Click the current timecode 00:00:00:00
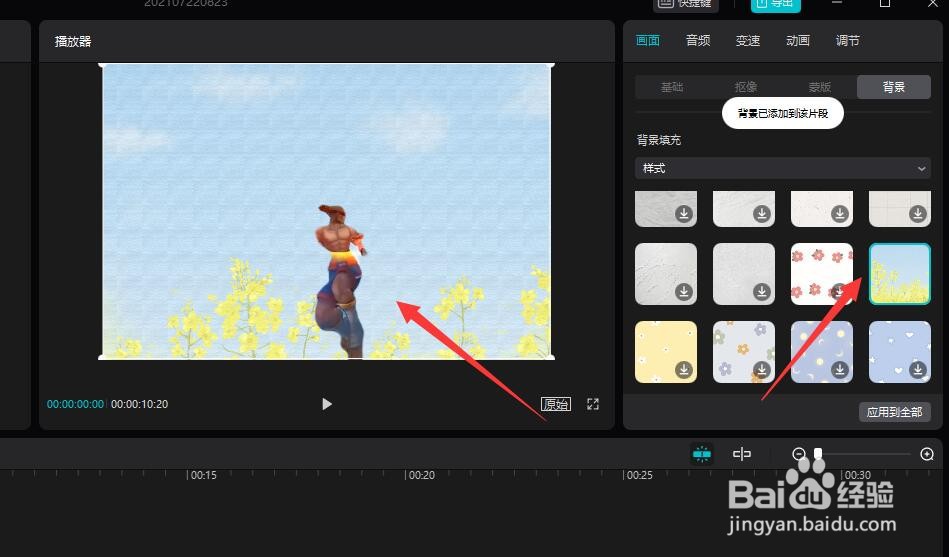Image resolution: width=949 pixels, height=557 pixels. (76, 404)
